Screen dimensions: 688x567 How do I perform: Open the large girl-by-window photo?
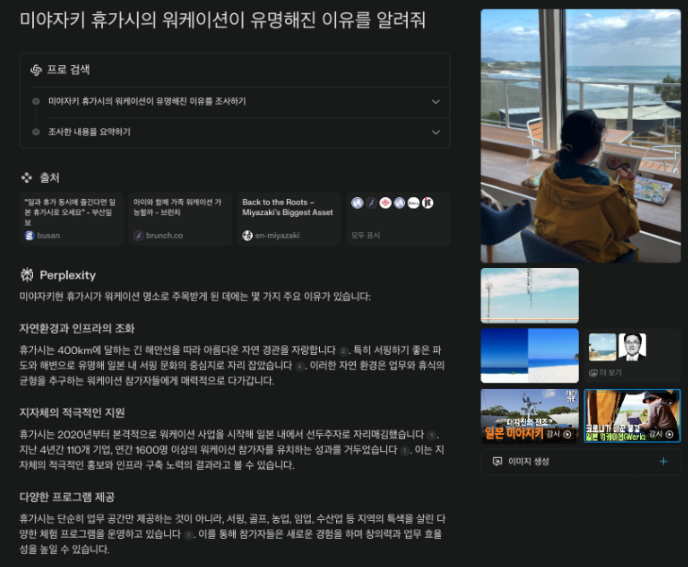(580, 136)
